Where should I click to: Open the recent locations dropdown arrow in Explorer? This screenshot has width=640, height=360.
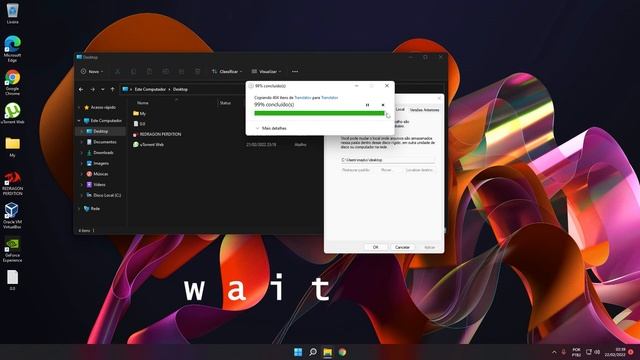pos(102,89)
